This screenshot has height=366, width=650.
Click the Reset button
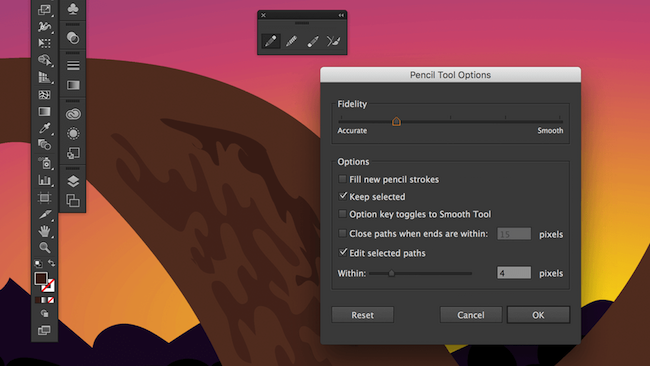click(x=363, y=315)
